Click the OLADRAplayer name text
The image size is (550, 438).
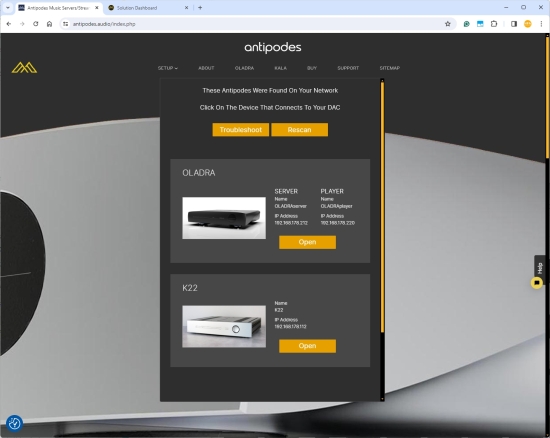pyautogui.click(x=336, y=206)
